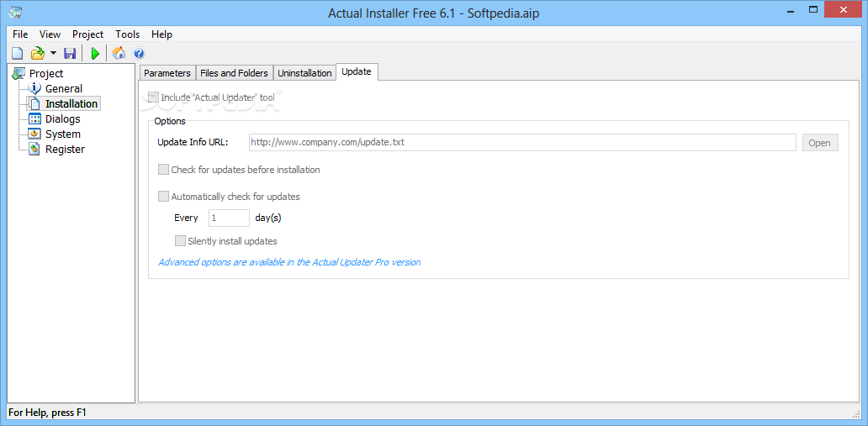Select the Update tab
The width and height of the screenshot is (868, 426).
pyautogui.click(x=357, y=72)
